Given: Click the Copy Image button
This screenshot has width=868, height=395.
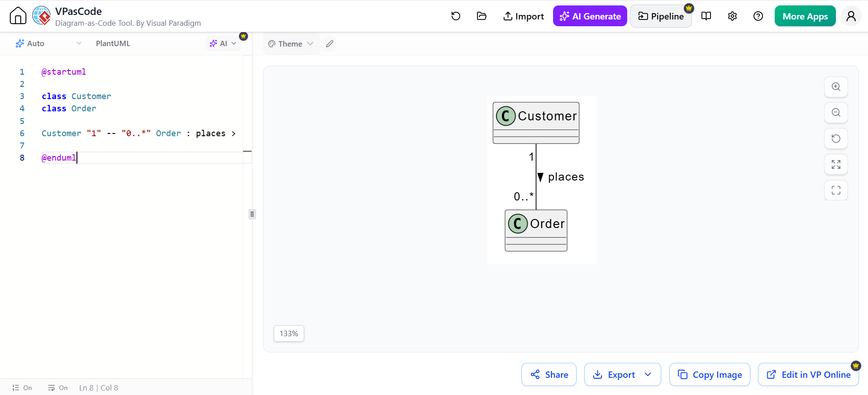Looking at the screenshot, I should [710, 375].
